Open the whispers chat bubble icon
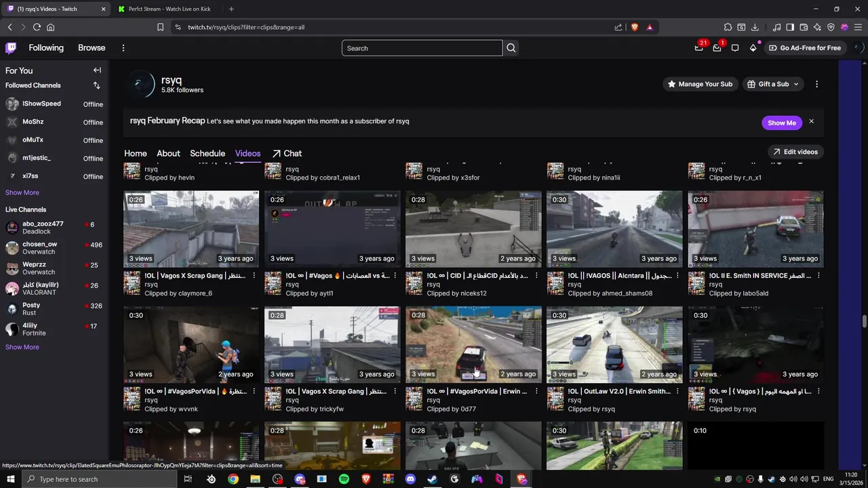 coord(735,47)
